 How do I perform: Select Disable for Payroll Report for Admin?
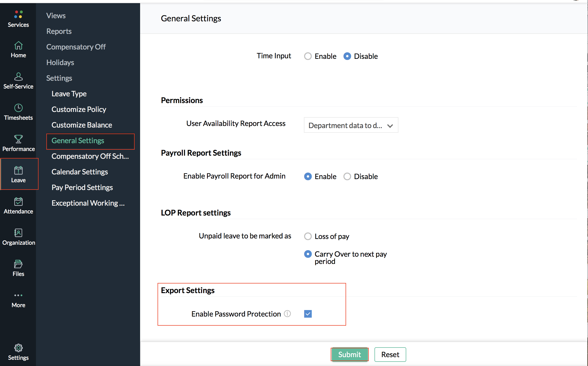click(x=347, y=176)
